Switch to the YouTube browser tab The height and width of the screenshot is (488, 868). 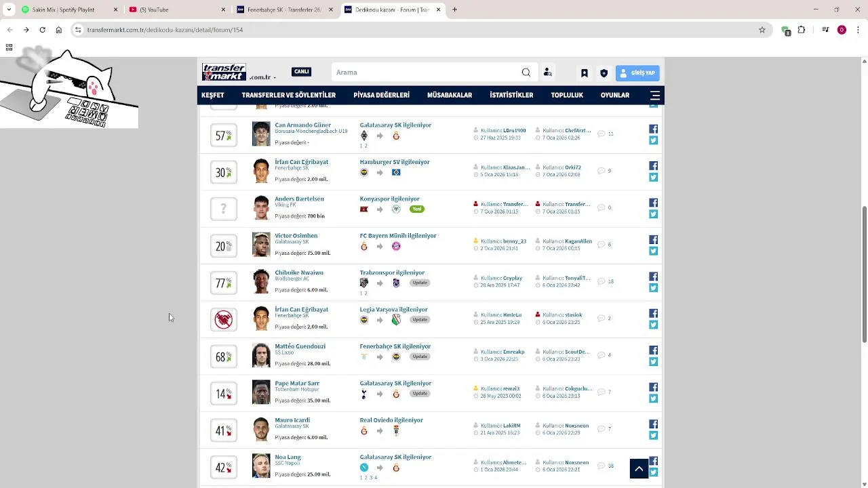point(176,9)
